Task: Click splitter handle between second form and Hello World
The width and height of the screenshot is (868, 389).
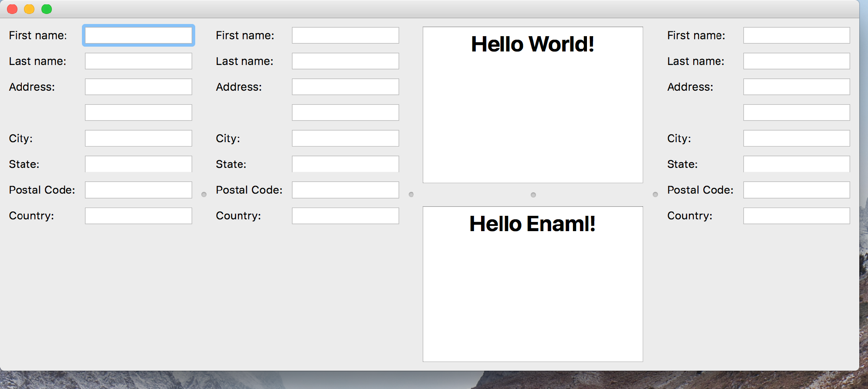Action: [x=411, y=194]
